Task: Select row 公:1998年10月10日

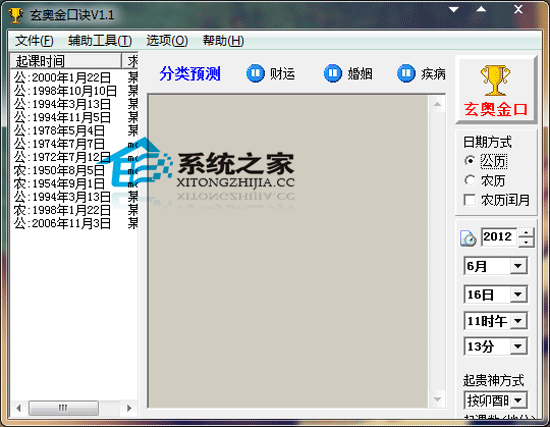Action: (65, 91)
